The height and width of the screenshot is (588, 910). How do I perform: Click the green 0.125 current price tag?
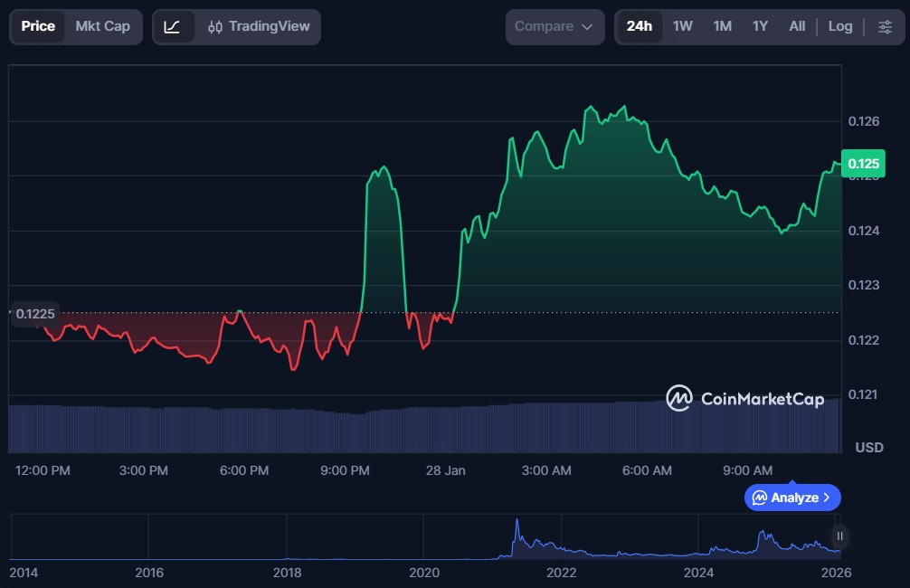[x=862, y=164]
